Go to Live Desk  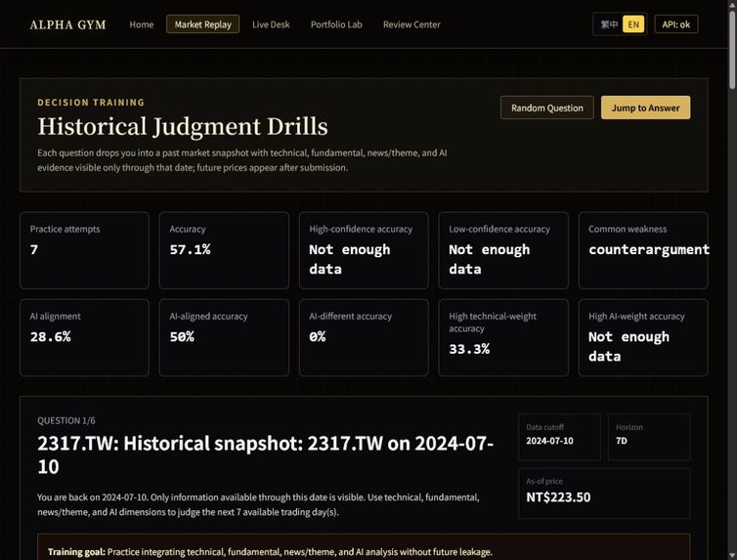click(x=271, y=24)
